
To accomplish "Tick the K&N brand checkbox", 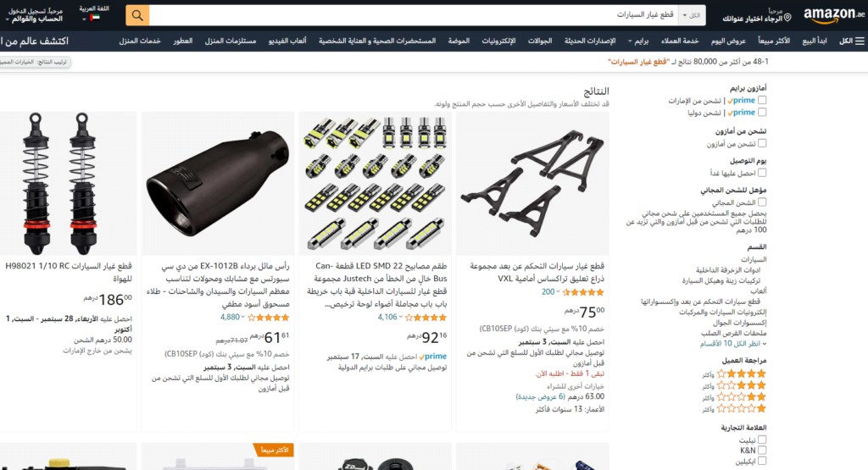I will (x=762, y=450).
